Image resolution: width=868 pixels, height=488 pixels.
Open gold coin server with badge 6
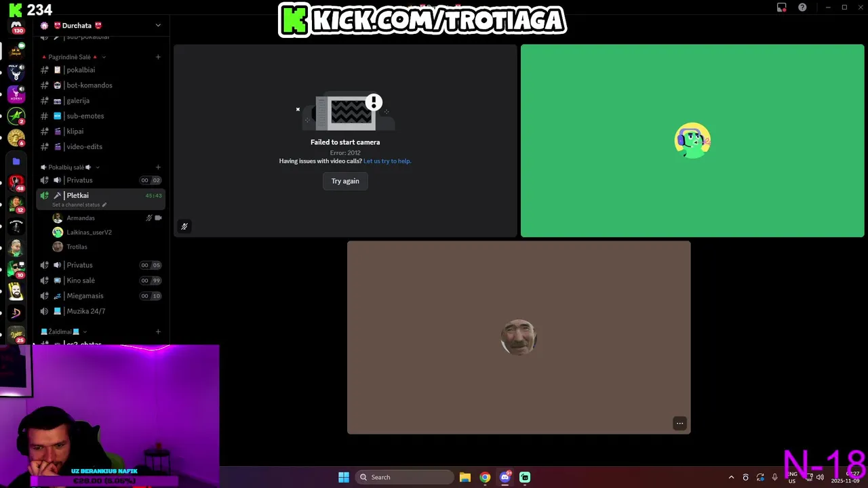(x=16, y=138)
